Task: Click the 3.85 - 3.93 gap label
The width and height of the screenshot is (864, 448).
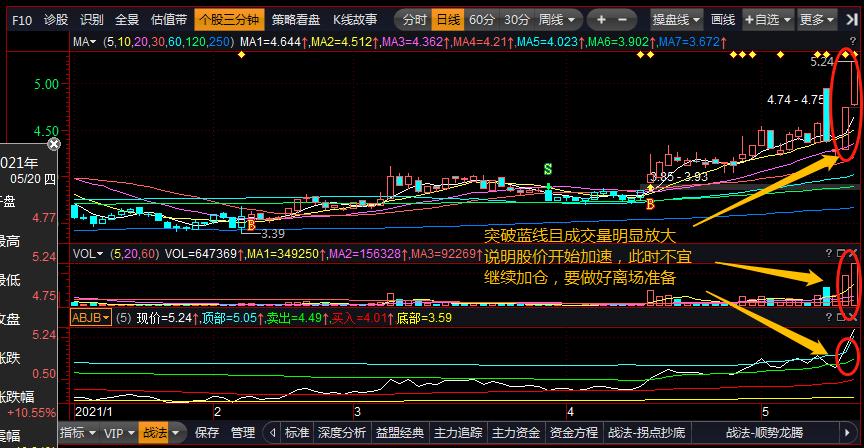Action: [x=678, y=177]
